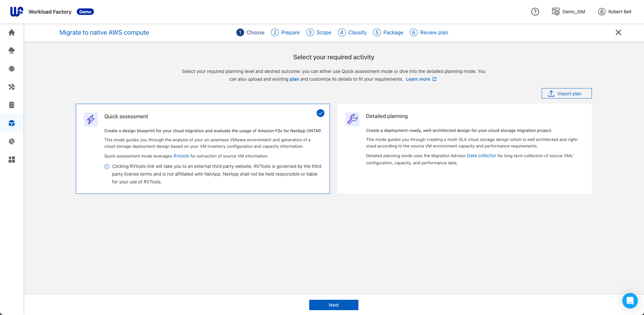Open the dashboard tiles sidebar icon
Image resolution: width=644 pixels, height=315 pixels.
point(12,159)
